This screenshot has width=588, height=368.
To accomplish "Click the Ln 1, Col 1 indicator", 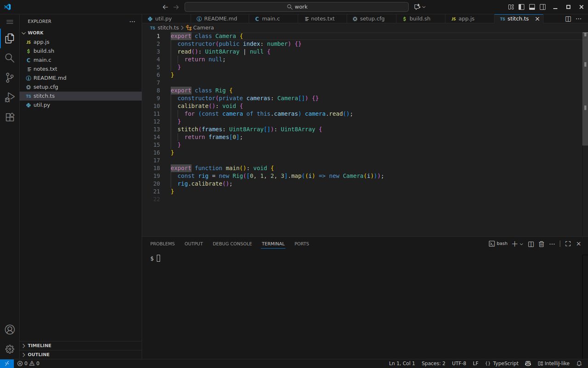I will 402,363.
